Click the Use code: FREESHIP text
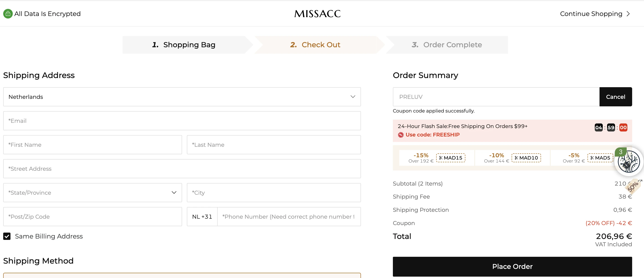 [x=433, y=135]
